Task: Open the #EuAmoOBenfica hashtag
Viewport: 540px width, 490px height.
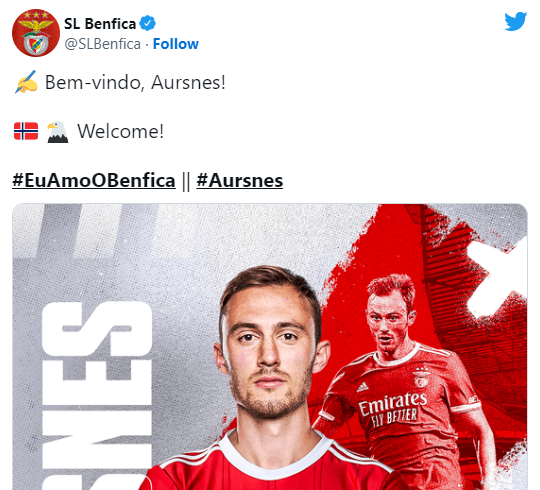Action: [94, 180]
